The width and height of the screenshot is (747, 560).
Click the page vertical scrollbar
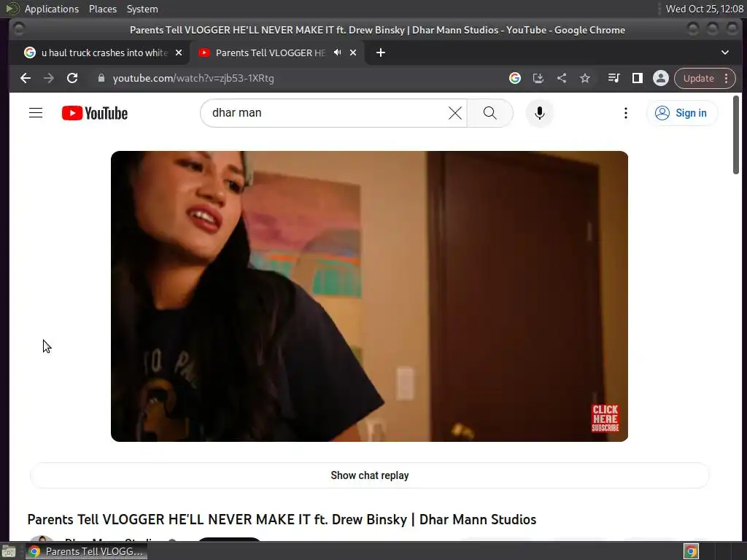click(735, 135)
